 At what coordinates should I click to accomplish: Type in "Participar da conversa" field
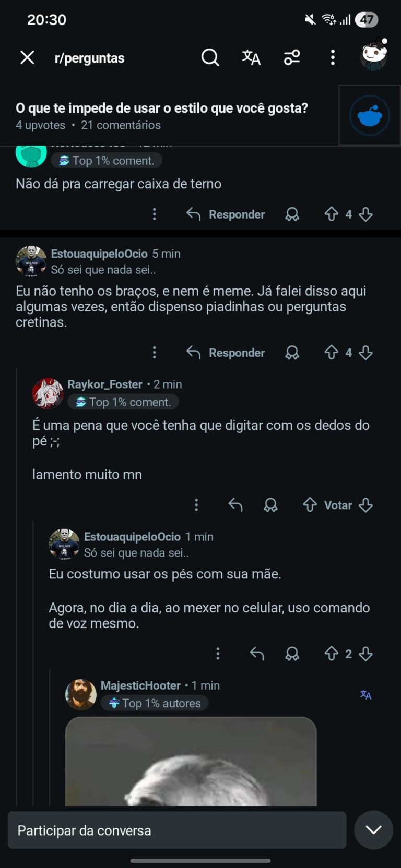point(177,830)
